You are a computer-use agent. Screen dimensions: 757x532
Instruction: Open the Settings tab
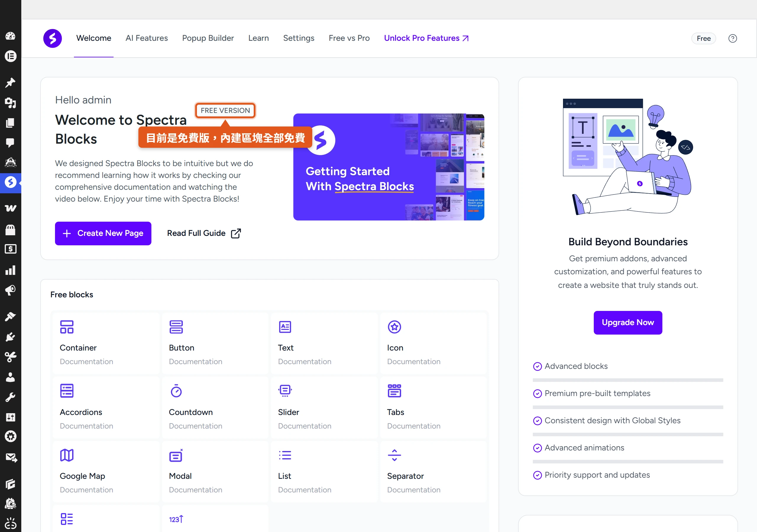coord(298,38)
